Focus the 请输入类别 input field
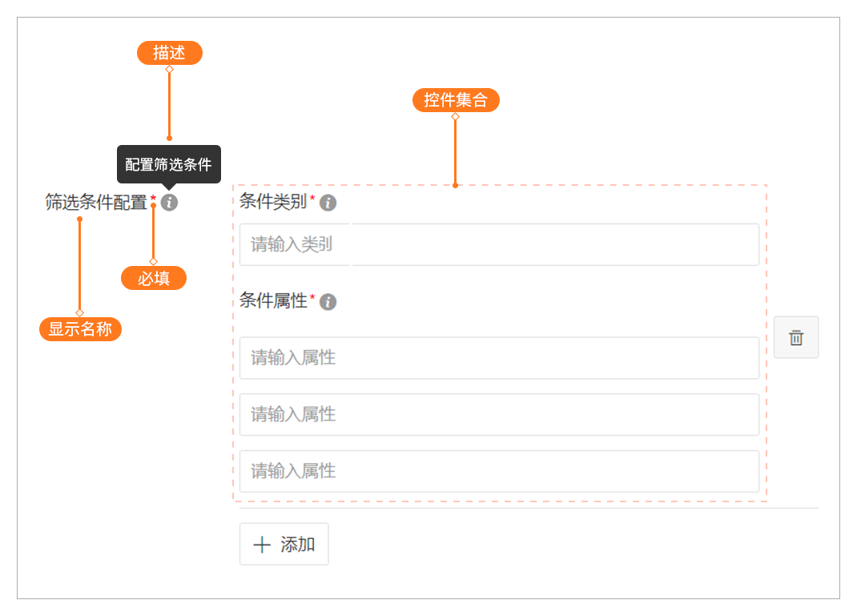857x616 pixels. coord(498,244)
